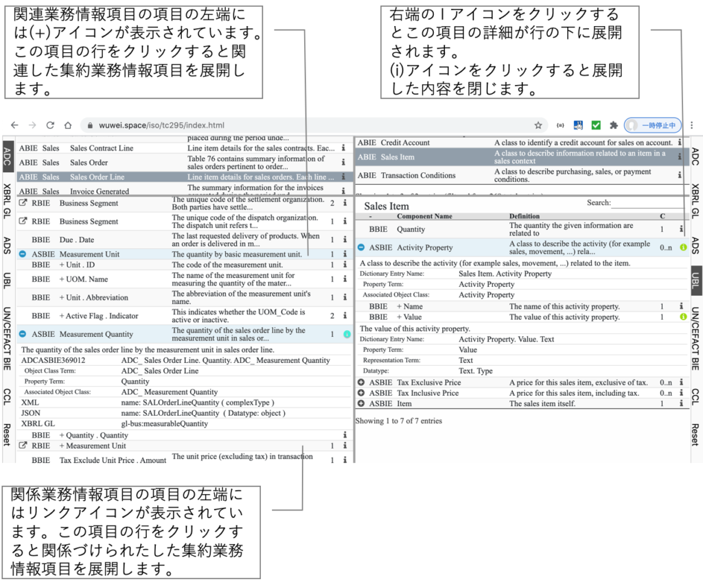Show details for Transaction Conditions via info icon
The image size is (703, 588).
click(x=680, y=175)
